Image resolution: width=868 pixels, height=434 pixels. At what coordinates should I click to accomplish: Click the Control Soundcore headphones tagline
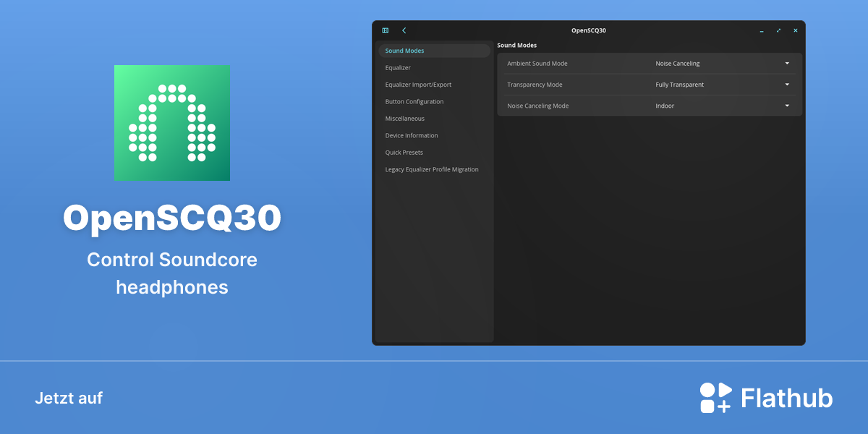pos(172,273)
